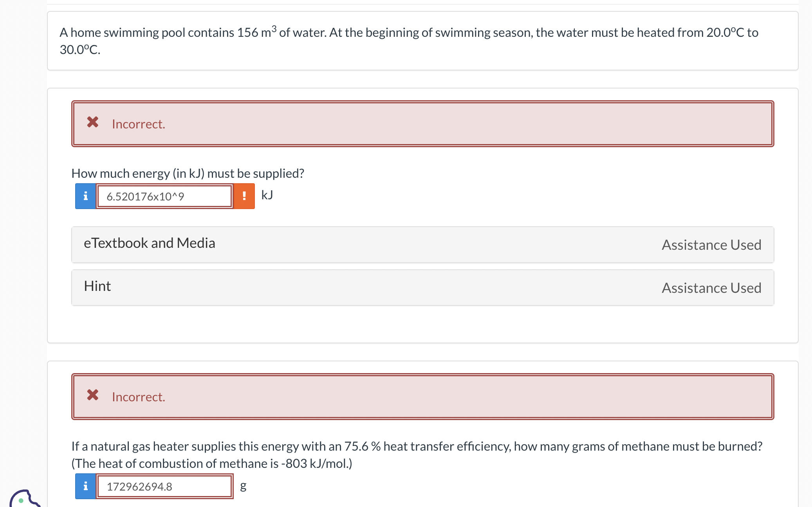Expand the eTextbook and Media section

(x=150, y=243)
